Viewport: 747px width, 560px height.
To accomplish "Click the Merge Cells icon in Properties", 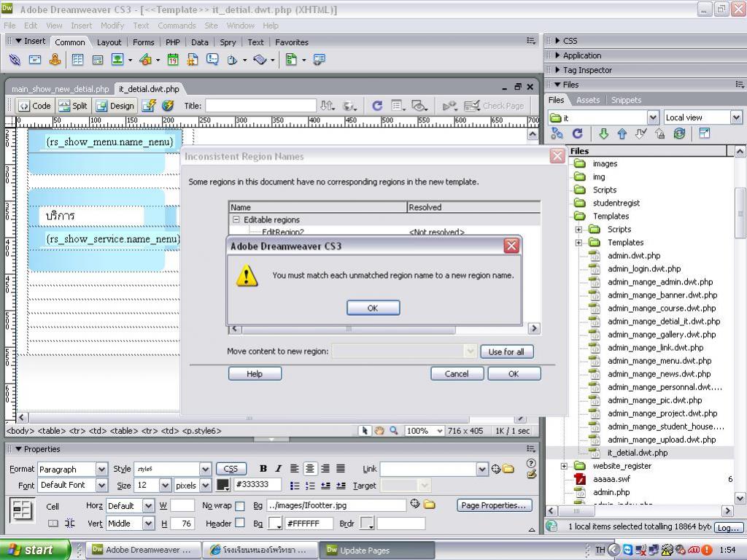I will 53,524.
